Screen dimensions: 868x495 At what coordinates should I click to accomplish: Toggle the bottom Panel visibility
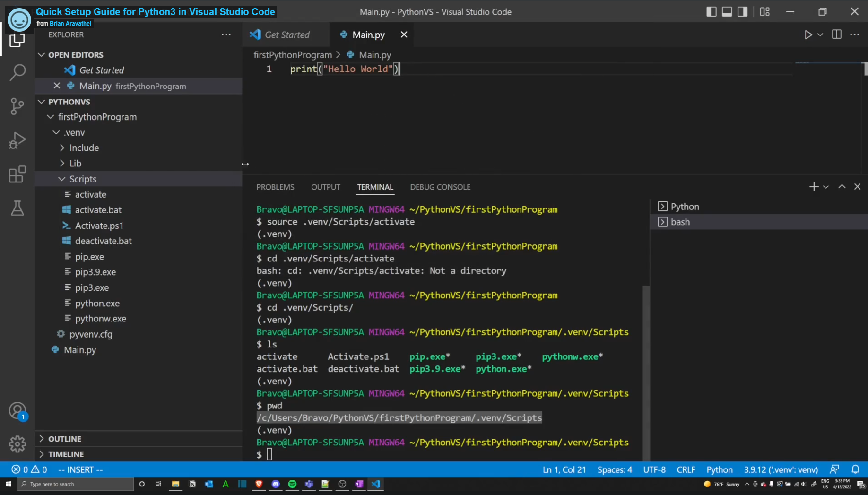coord(727,12)
